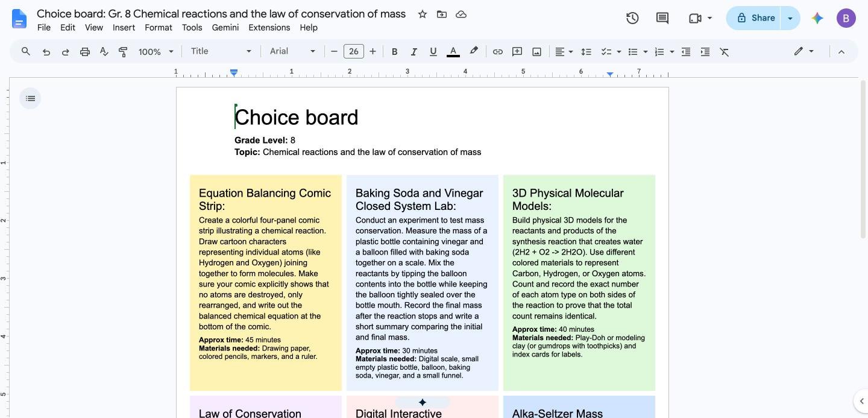Click the vertical scrollbar
Screen dimensions: 868x418
(864, 160)
